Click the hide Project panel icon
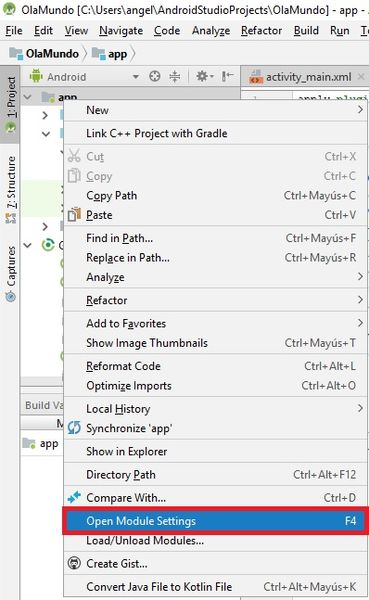This screenshot has width=369, height=600. tap(227, 77)
